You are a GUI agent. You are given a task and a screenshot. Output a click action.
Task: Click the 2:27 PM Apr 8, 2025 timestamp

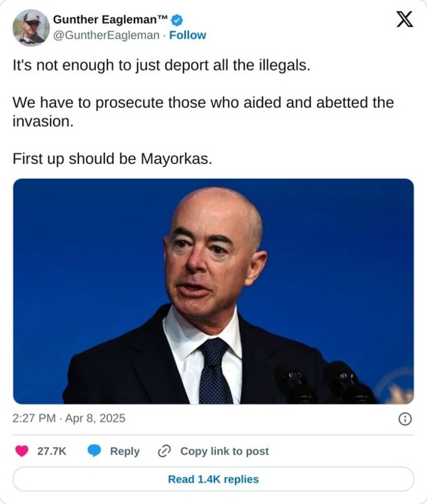69,418
